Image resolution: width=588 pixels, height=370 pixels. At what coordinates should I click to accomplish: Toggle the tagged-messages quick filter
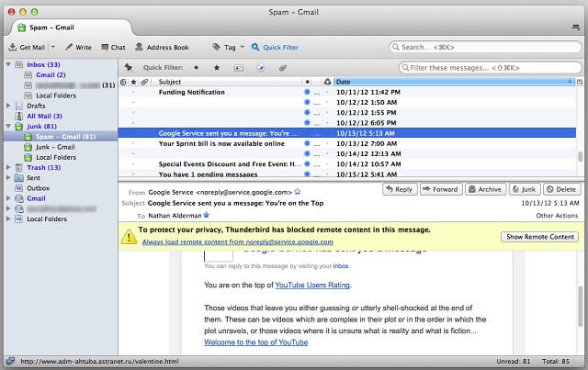tap(261, 68)
